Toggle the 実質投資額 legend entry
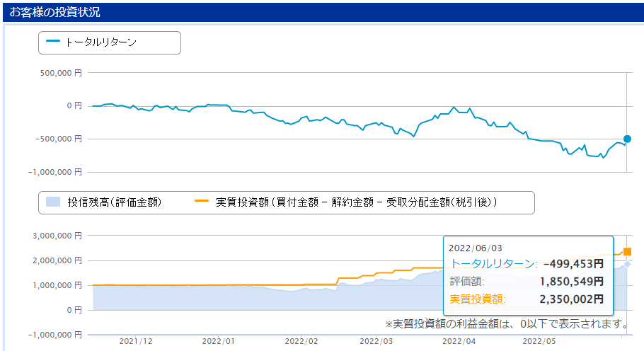The height and width of the screenshot is (351, 644). coord(346,202)
